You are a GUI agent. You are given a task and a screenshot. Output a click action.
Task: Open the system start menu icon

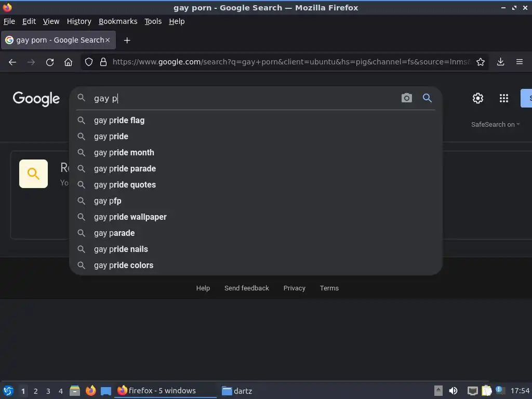click(x=8, y=391)
